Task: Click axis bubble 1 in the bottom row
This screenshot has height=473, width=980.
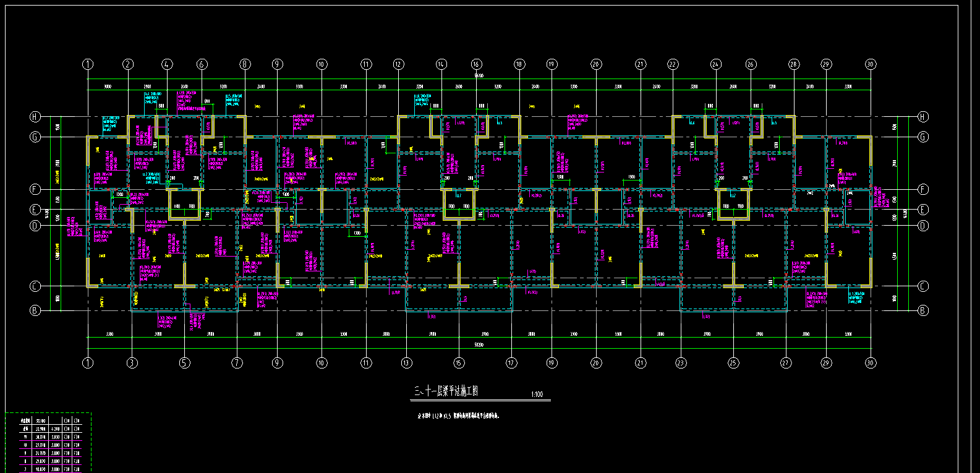Action: 88,363
